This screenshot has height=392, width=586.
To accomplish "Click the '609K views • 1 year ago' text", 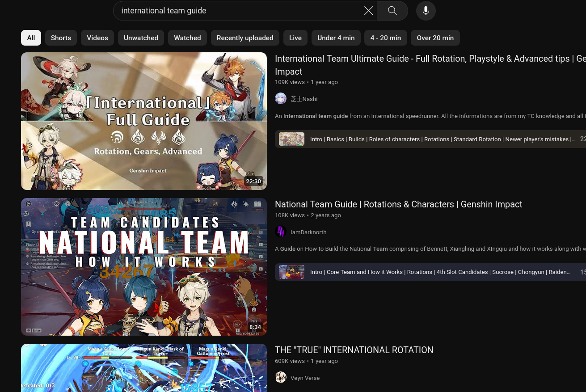I will click(306, 361).
